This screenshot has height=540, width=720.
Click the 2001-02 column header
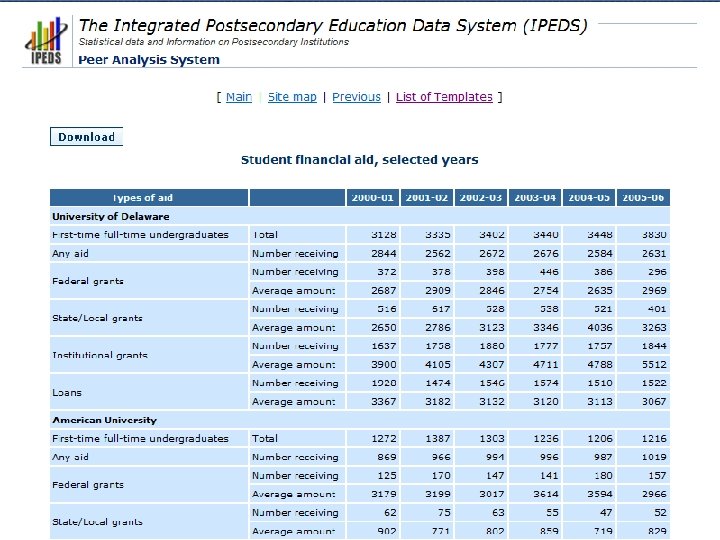pyautogui.click(x=427, y=198)
